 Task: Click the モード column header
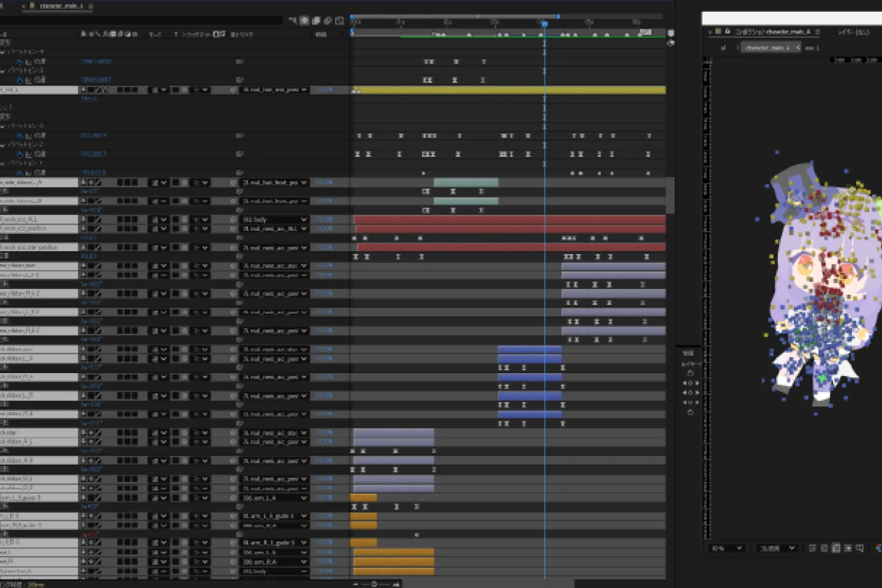154,34
